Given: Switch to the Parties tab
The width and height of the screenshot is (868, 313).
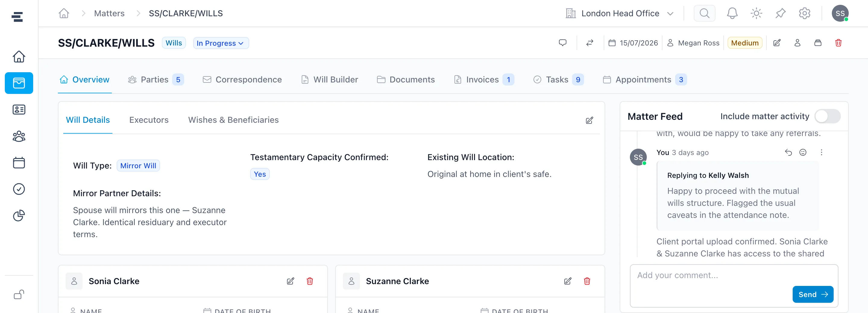Looking at the screenshot, I should click(x=156, y=80).
